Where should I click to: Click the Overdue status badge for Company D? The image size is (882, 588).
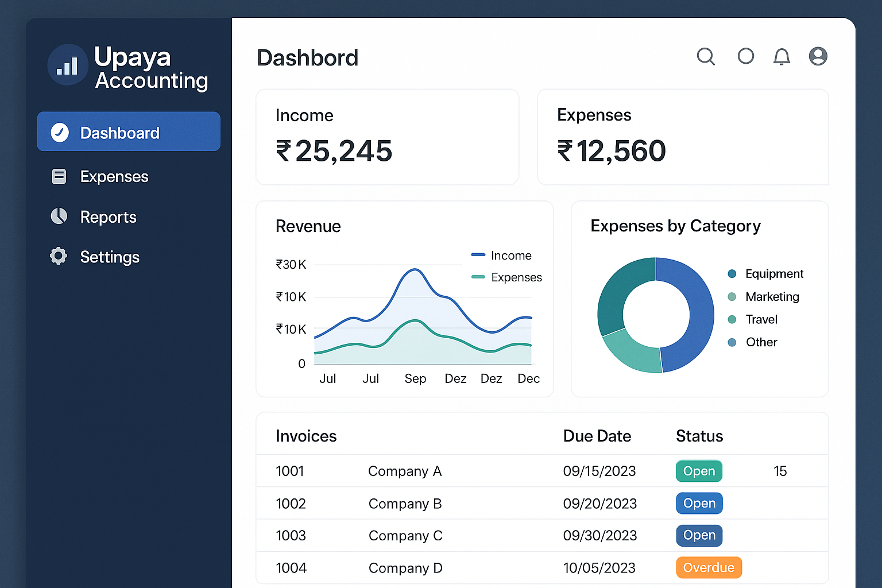[x=709, y=568]
